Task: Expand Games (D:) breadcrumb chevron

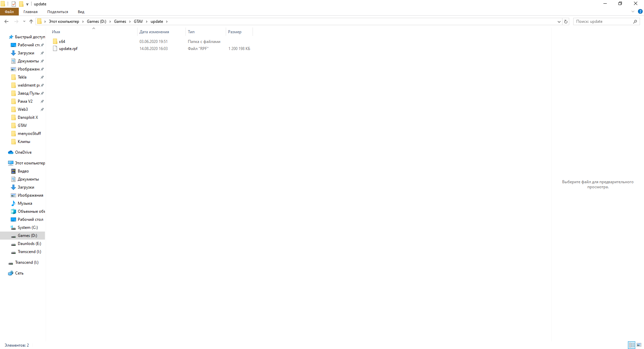Action: [x=110, y=21]
